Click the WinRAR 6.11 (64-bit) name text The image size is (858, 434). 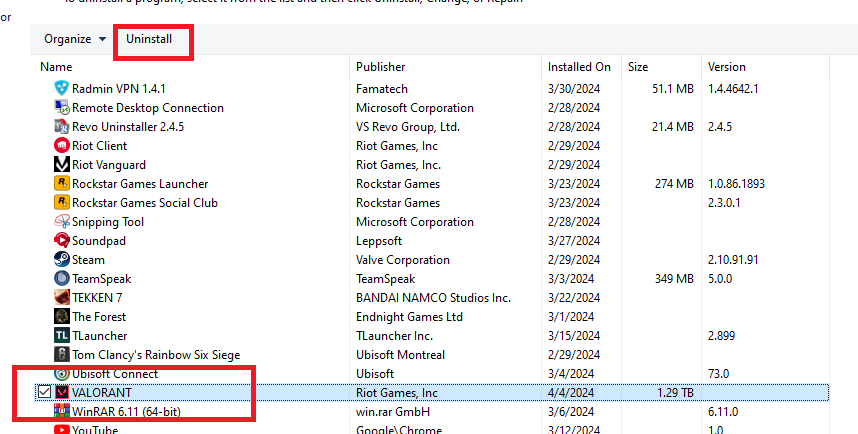(x=126, y=412)
